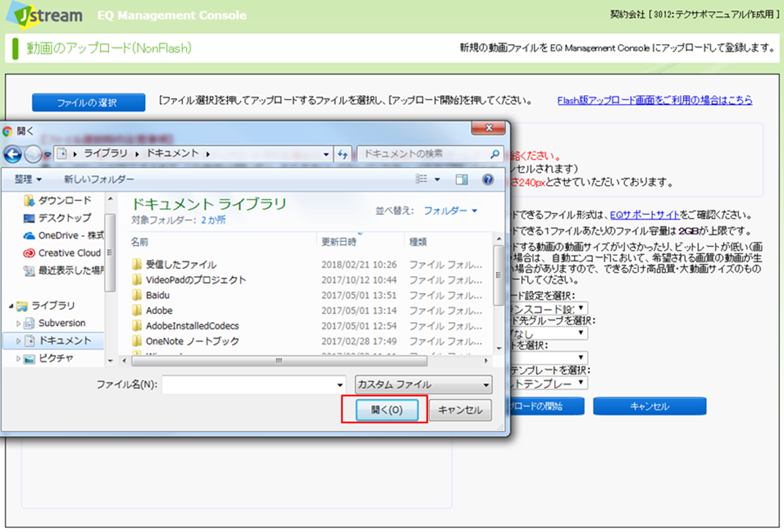This screenshot has width=784, height=532.
Task: Collapse the ライブラリ tree node
Action: tap(9, 306)
